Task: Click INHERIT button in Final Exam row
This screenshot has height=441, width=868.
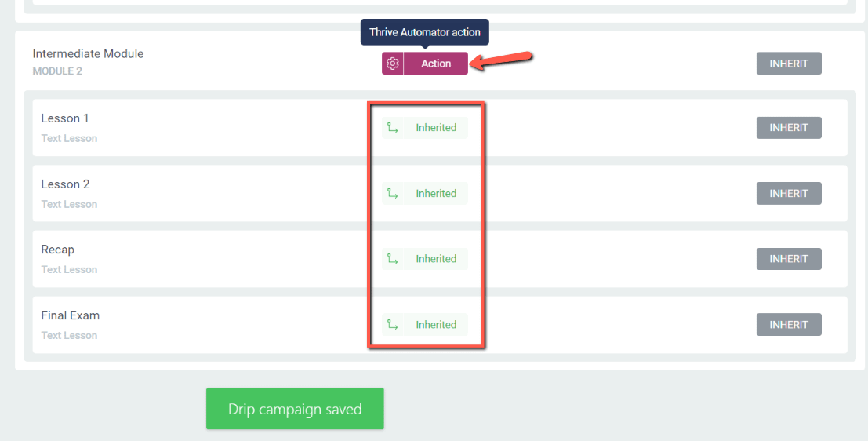Action: [789, 325]
